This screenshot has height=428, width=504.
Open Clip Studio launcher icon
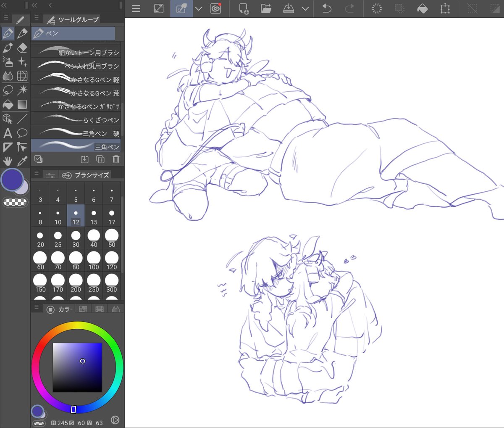[x=215, y=8]
